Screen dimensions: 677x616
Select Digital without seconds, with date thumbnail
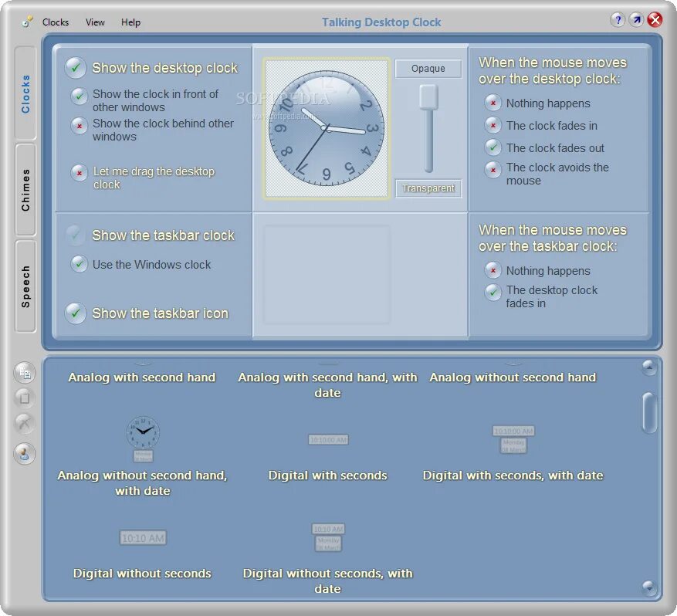click(x=328, y=537)
